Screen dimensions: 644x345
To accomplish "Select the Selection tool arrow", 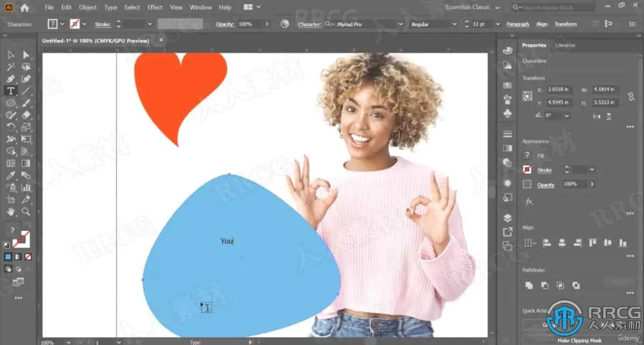I will (11, 55).
